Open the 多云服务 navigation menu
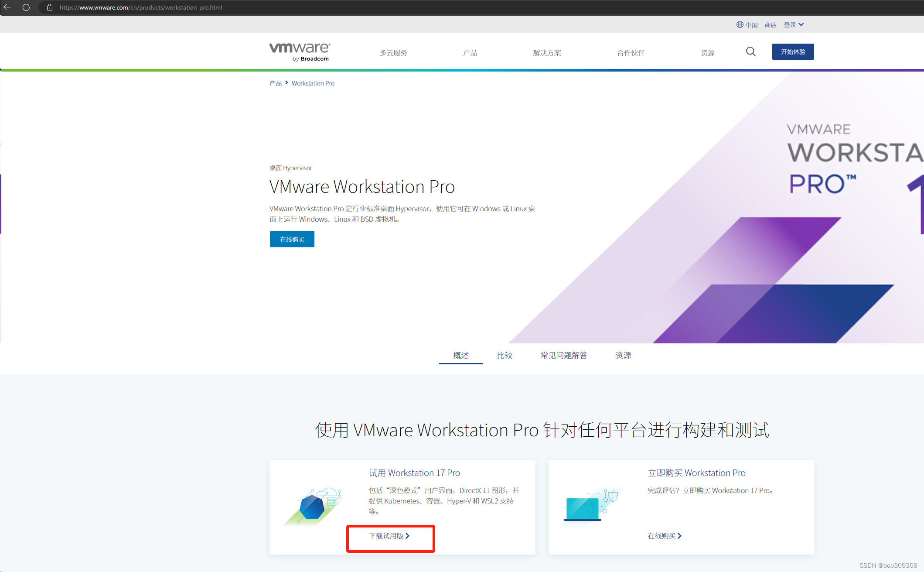This screenshot has width=924, height=572. (x=393, y=53)
